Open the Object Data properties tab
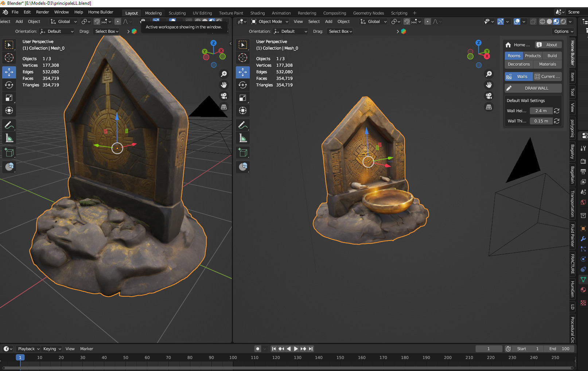 (x=583, y=280)
